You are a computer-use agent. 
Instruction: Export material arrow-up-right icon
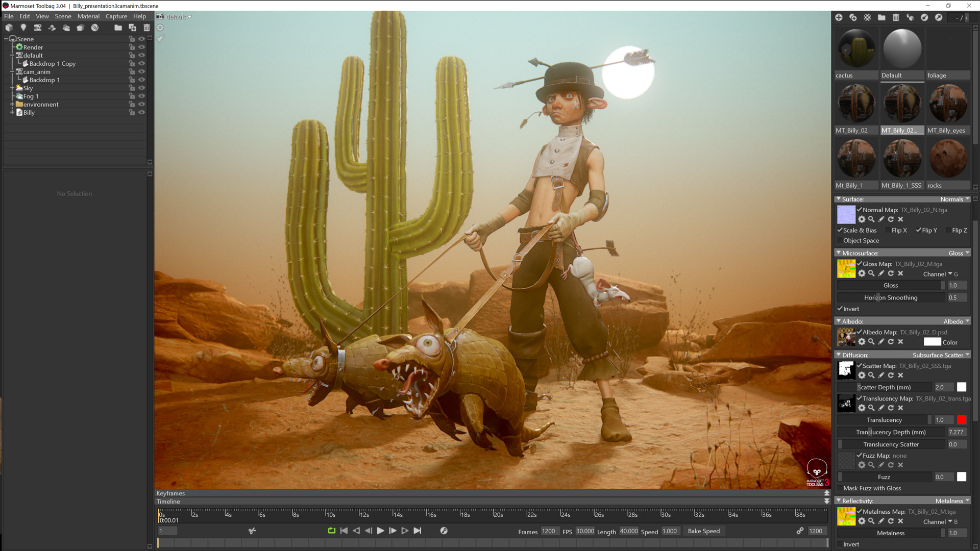pos(939,17)
